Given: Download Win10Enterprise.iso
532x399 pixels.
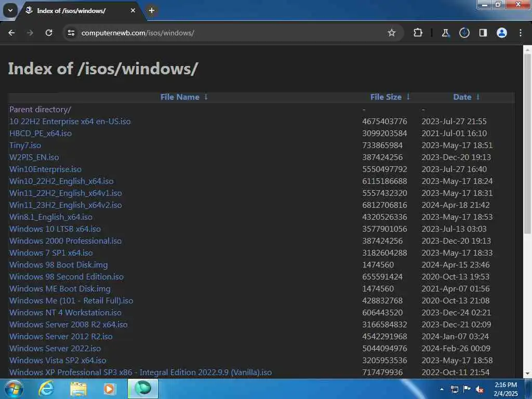Looking at the screenshot, I should [46, 169].
